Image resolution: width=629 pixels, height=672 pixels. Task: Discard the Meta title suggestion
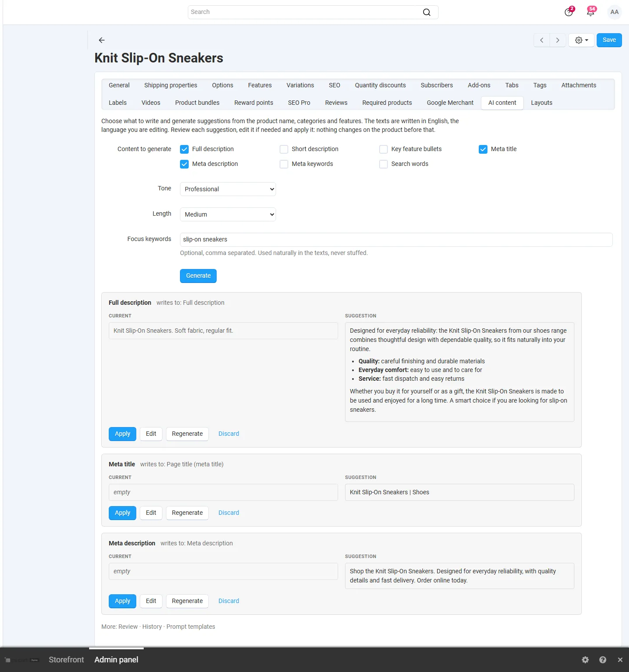click(229, 513)
